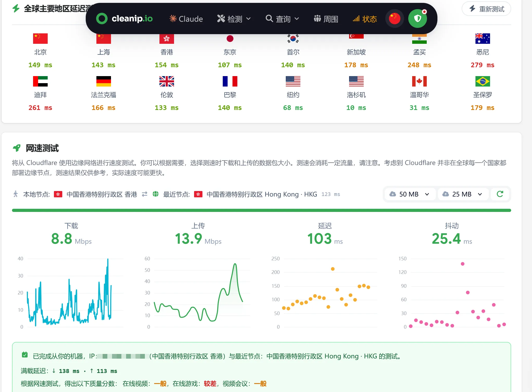Click the Brazil flag above 圣保罗
Image resolution: width=532 pixels, height=392 pixels.
tap(482, 81)
